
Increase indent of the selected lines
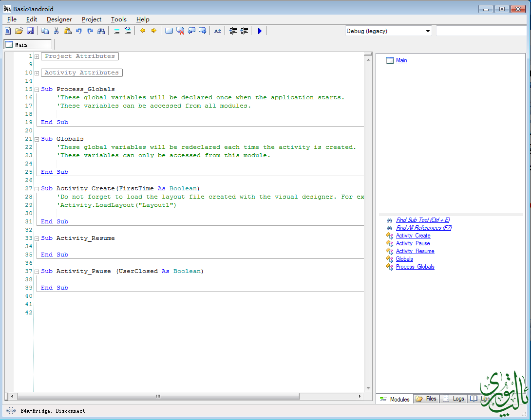[x=244, y=31]
